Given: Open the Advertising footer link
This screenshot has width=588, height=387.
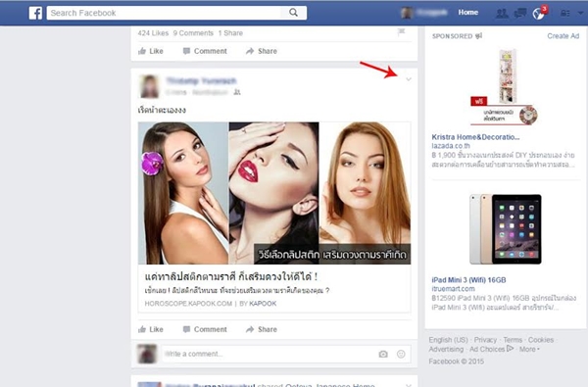Looking at the screenshot, I should [446, 349].
